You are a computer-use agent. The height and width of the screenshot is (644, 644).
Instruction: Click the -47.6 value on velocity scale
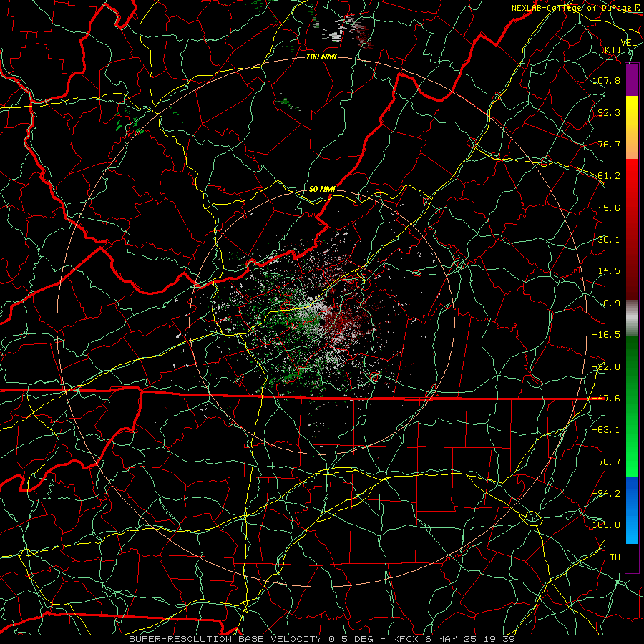coord(606,399)
